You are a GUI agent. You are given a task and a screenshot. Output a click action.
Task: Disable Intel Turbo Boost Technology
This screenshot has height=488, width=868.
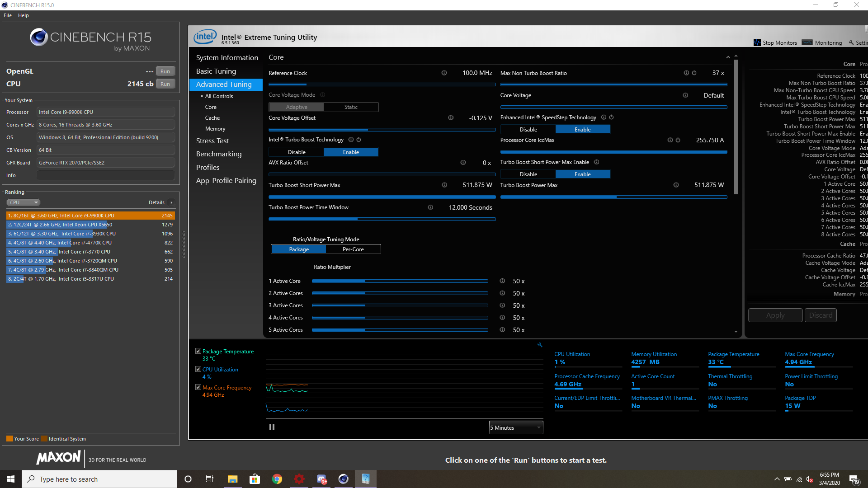[x=297, y=152]
